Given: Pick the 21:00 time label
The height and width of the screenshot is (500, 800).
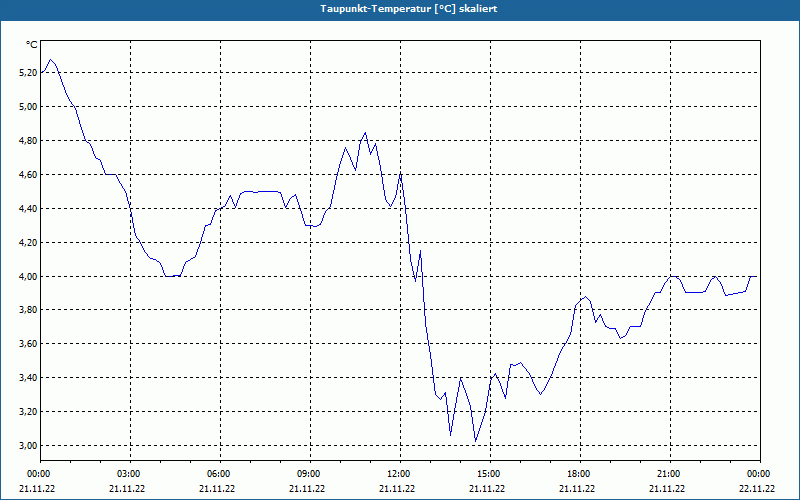Looking at the screenshot, I should point(670,474).
